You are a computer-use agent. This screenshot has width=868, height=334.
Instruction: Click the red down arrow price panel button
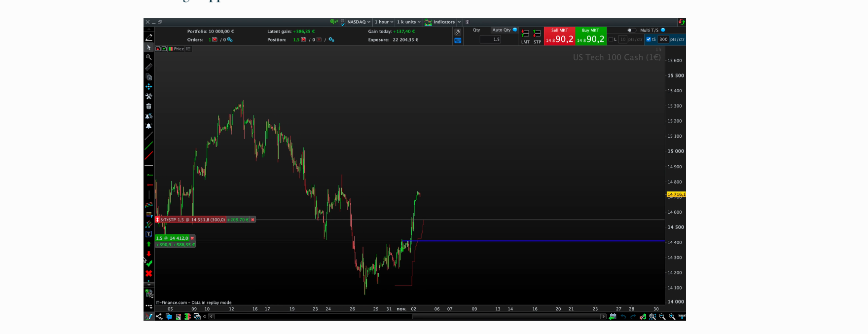tap(158, 49)
